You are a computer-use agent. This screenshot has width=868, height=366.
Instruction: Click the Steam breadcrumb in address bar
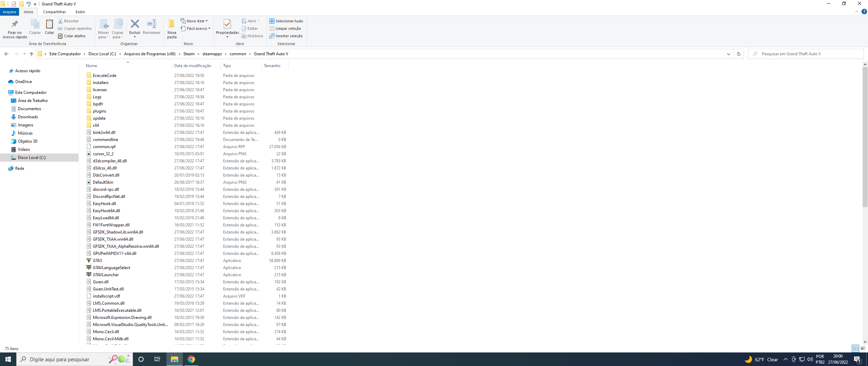(189, 54)
